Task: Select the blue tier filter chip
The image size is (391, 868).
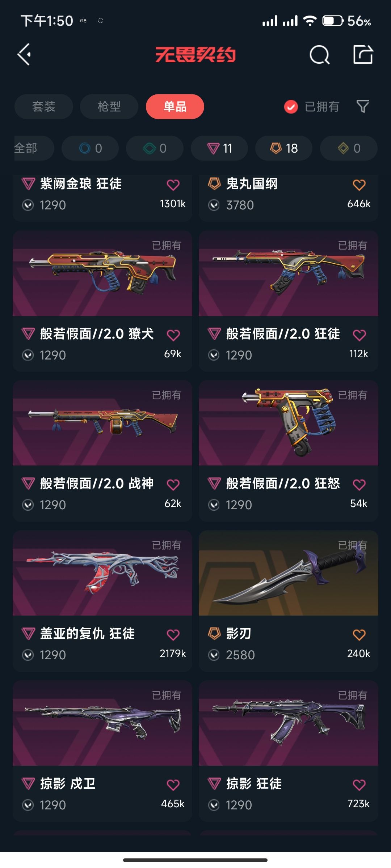Action: [90, 148]
